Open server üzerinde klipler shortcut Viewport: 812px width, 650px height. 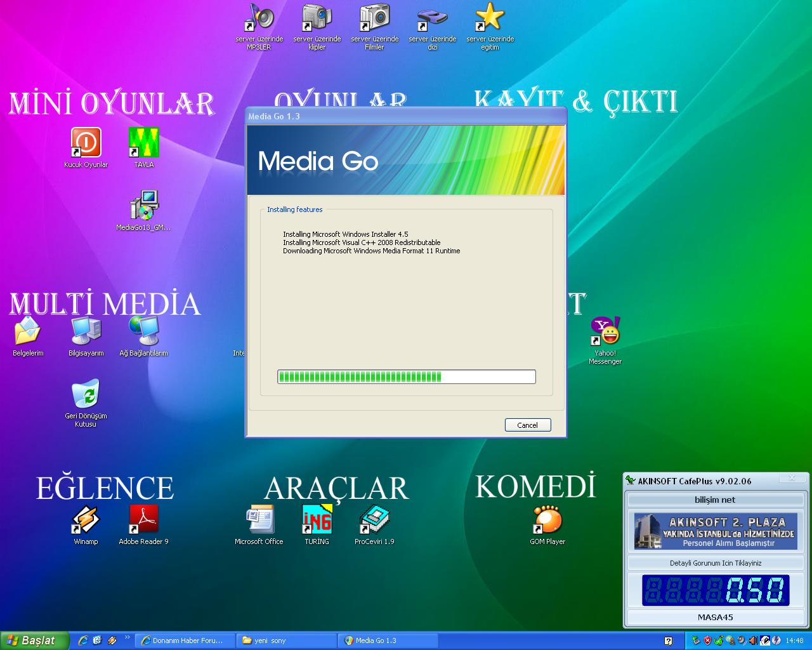pyautogui.click(x=317, y=26)
